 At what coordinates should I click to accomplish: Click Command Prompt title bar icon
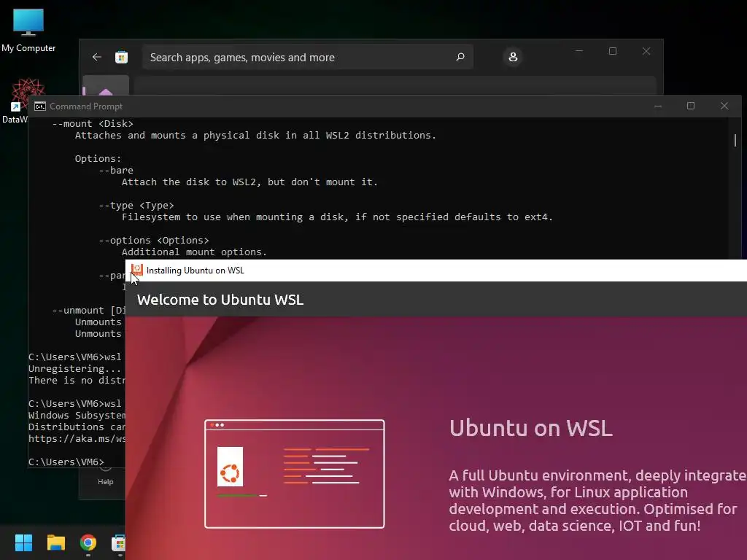[x=40, y=106]
